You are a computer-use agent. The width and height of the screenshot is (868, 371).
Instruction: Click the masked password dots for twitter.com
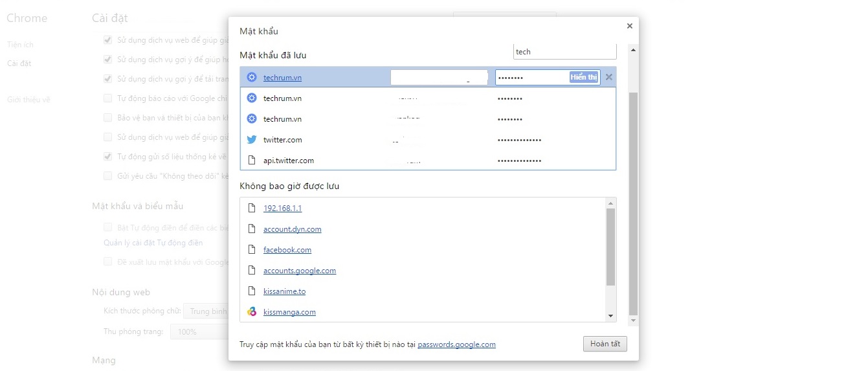pyautogui.click(x=519, y=140)
